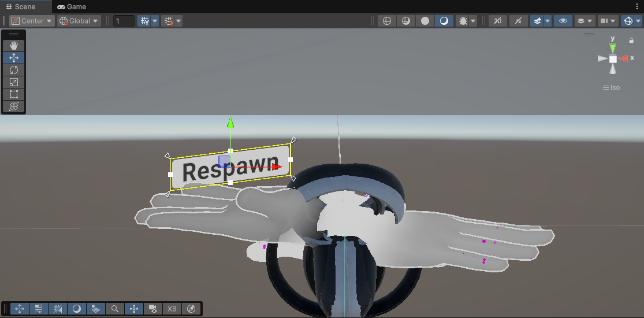The height and width of the screenshot is (318, 644).
Task: Toggle Iso projection mode label
Action: click(x=611, y=88)
